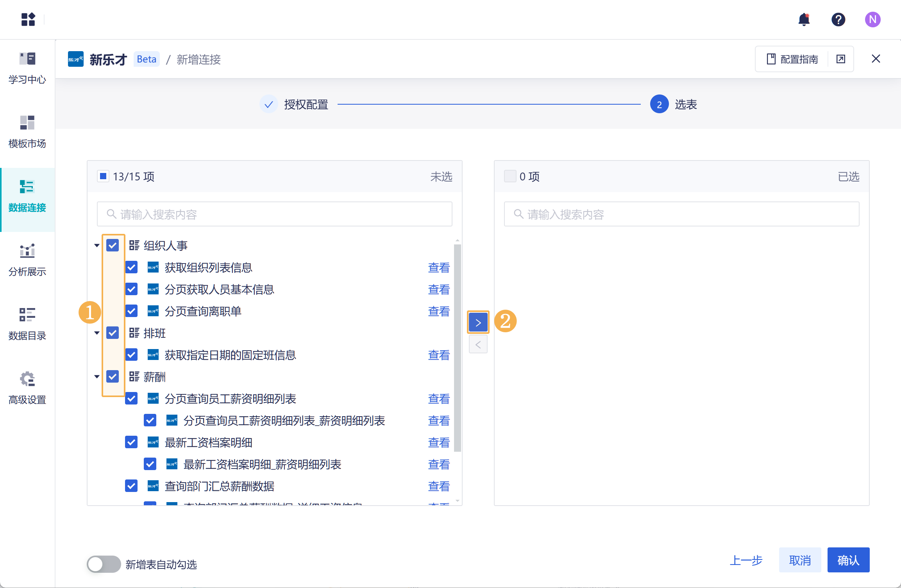Viewport: 901px width, 588px height.
Task: Open config guide in new window icon
Action: point(840,59)
